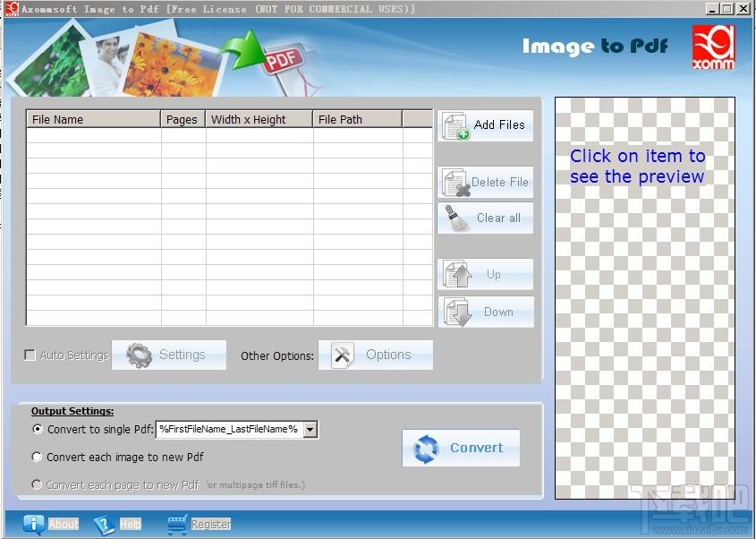756x539 pixels.
Task: Open the Help link text
Action: (131, 524)
